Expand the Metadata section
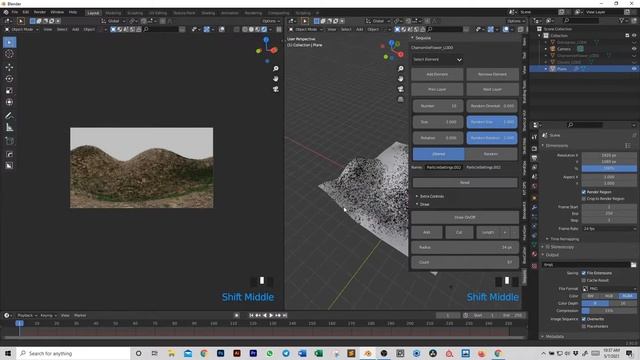 (x=553, y=336)
